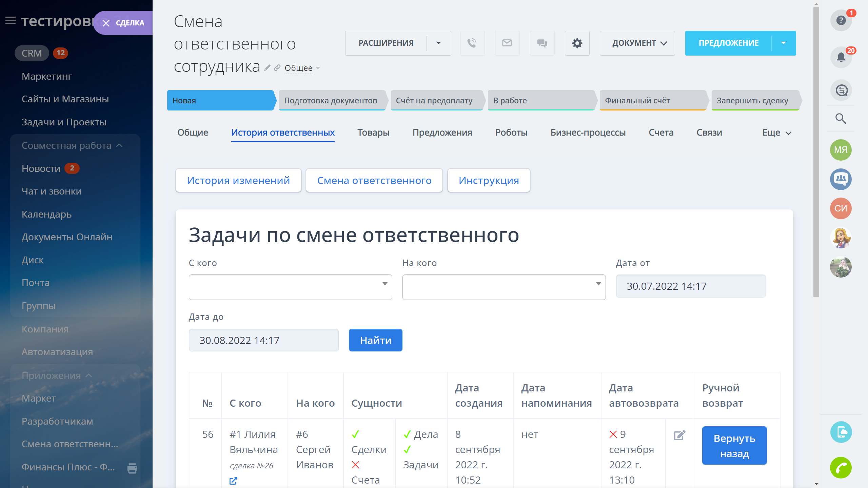Click the email envelope icon

pos(507,43)
